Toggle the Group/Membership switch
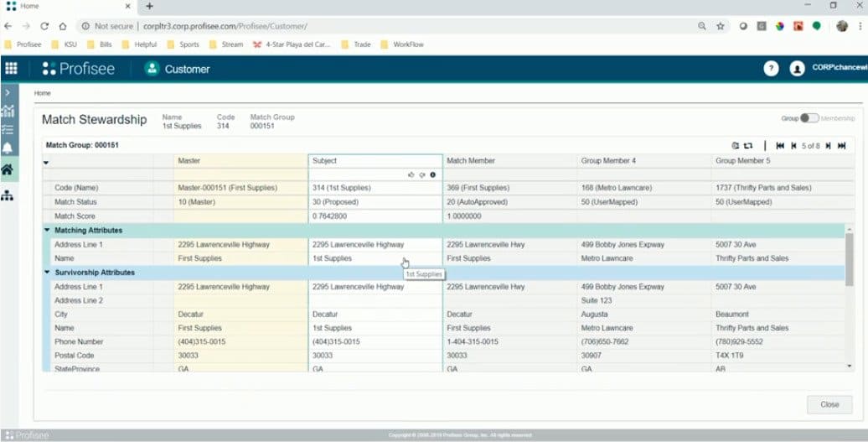 tap(809, 119)
